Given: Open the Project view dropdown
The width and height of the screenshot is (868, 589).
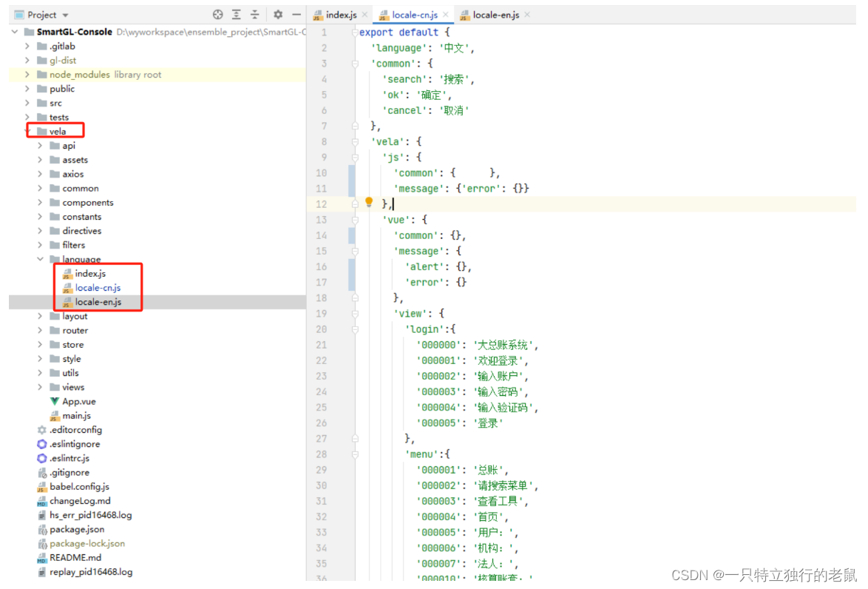Looking at the screenshot, I should [x=65, y=16].
